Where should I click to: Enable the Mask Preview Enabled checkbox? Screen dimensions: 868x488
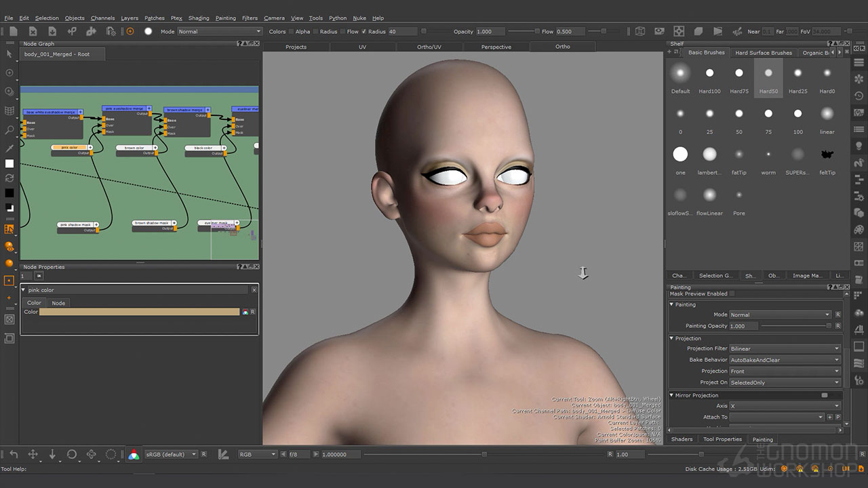pos(732,294)
